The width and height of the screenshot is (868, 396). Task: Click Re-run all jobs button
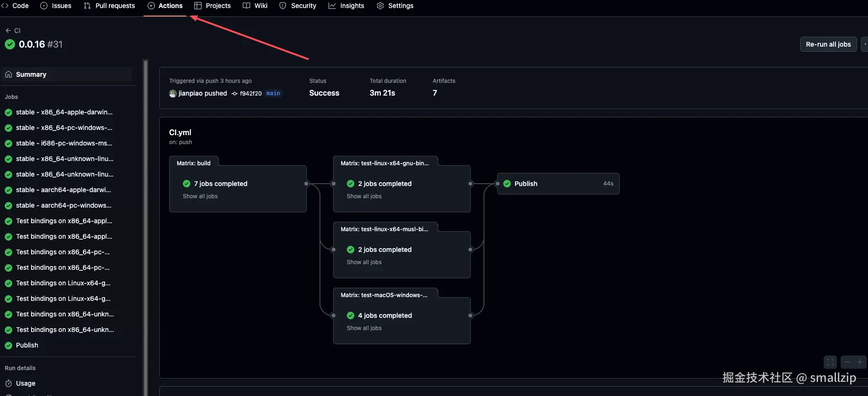[x=828, y=44]
